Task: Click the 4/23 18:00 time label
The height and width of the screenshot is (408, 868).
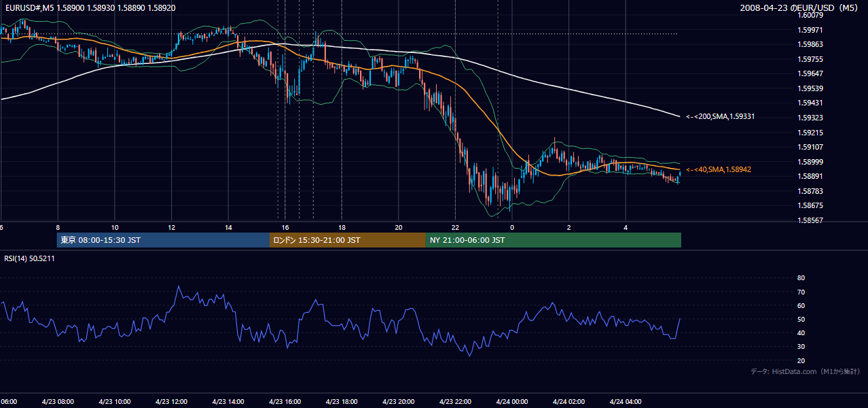Action: click(342, 402)
